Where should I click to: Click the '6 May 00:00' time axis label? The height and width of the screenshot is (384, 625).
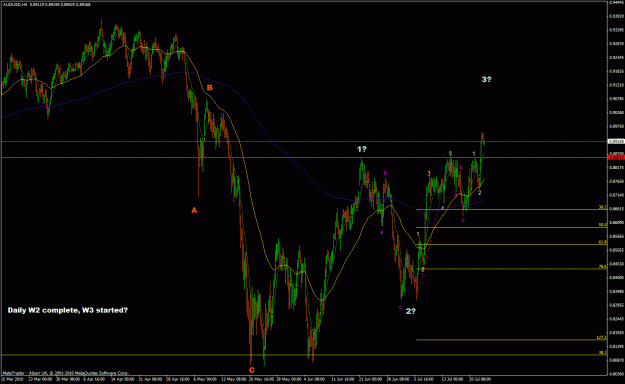coord(205,379)
